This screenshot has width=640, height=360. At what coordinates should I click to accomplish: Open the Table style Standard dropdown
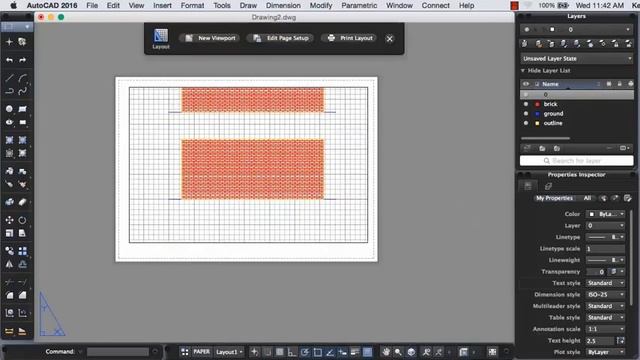(x=606, y=318)
